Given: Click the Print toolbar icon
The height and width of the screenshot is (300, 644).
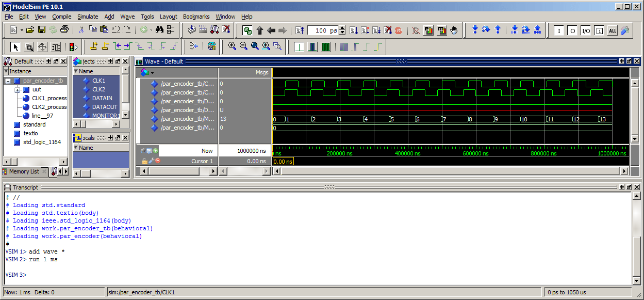Looking at the screenshot, I should (x=64, y=29).
